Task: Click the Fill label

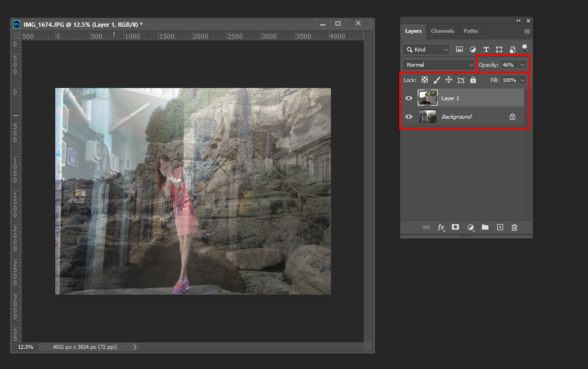Action: [x=494, y=80]
